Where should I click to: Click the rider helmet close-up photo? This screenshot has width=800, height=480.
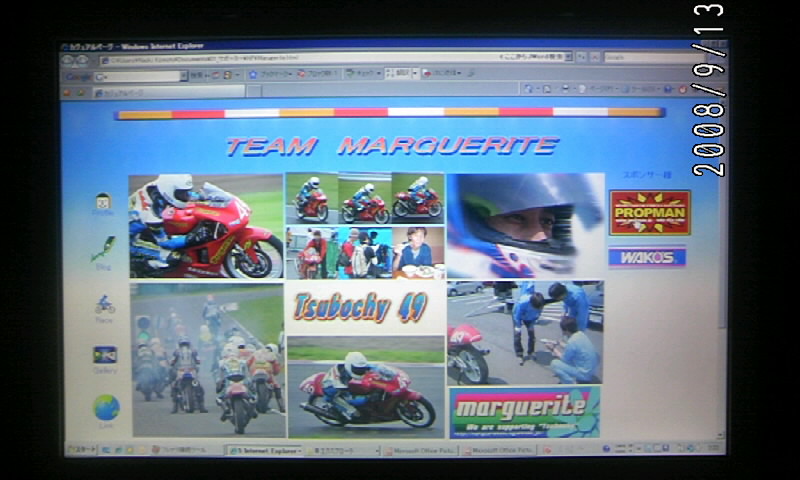526,225
